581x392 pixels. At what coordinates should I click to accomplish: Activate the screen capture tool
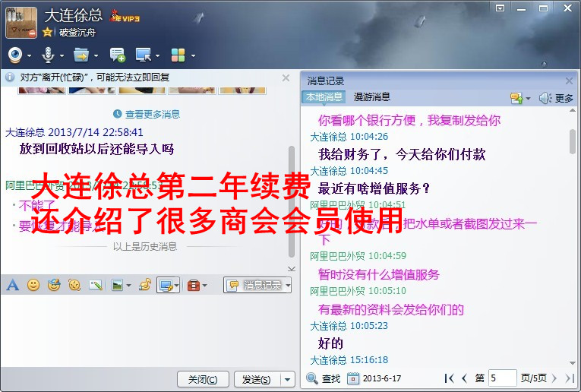coord(166,286)
